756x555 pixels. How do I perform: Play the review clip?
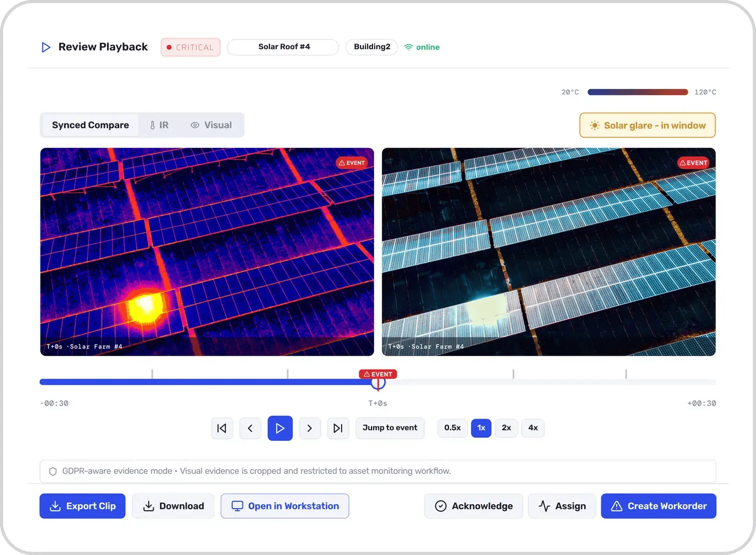(280, 428)
